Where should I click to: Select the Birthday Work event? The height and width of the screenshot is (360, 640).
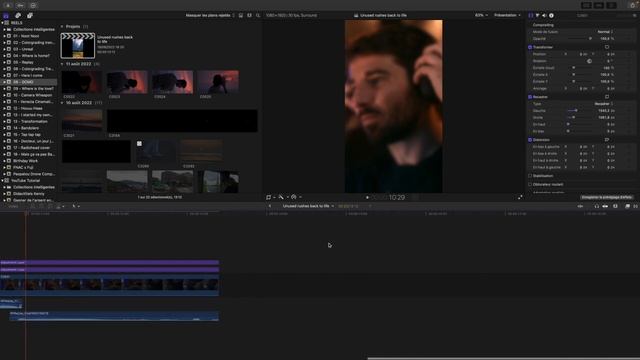point(25,161)
